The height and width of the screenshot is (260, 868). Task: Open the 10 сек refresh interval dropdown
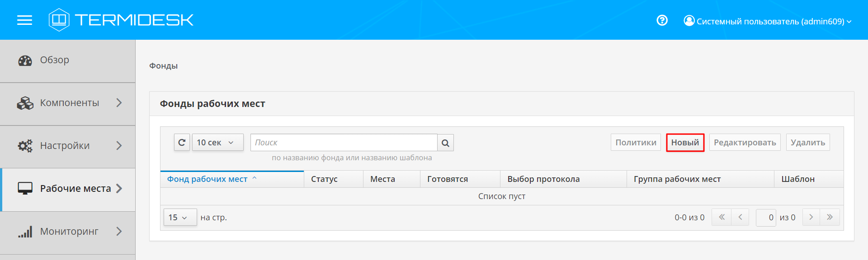tap(217, 143)
